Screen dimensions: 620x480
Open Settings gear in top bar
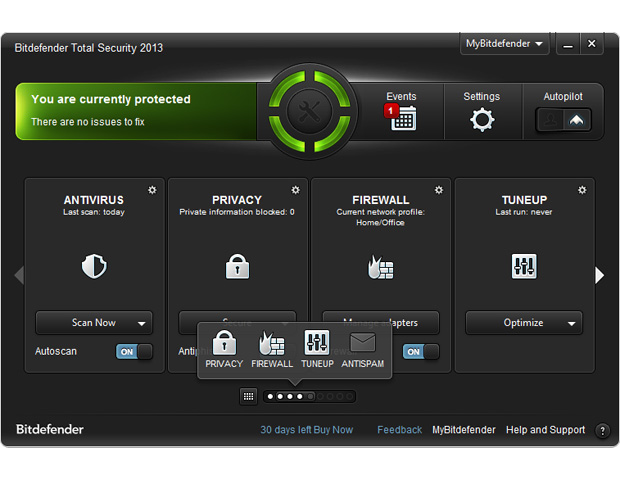coord(481,120)
